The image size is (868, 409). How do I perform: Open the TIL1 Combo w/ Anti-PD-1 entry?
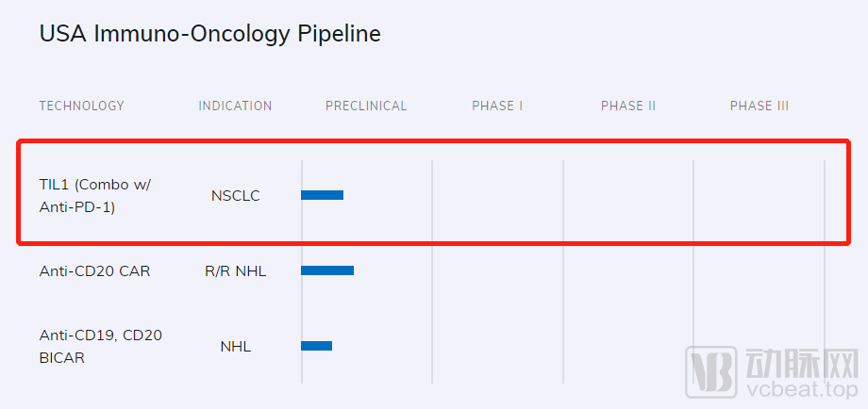[94, 196]
